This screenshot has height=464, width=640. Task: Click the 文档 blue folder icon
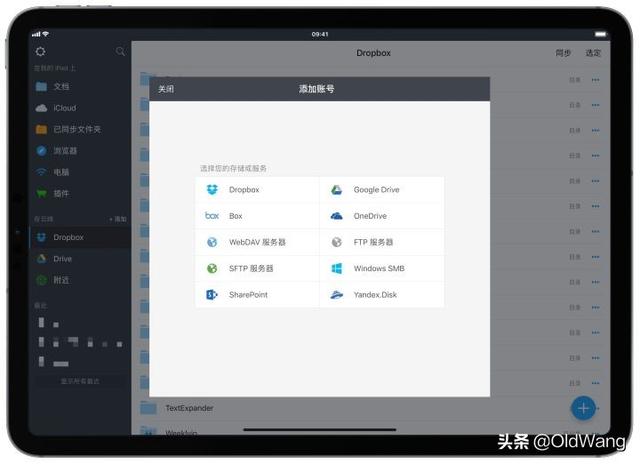pyautogui.click(x=41, y=87)
